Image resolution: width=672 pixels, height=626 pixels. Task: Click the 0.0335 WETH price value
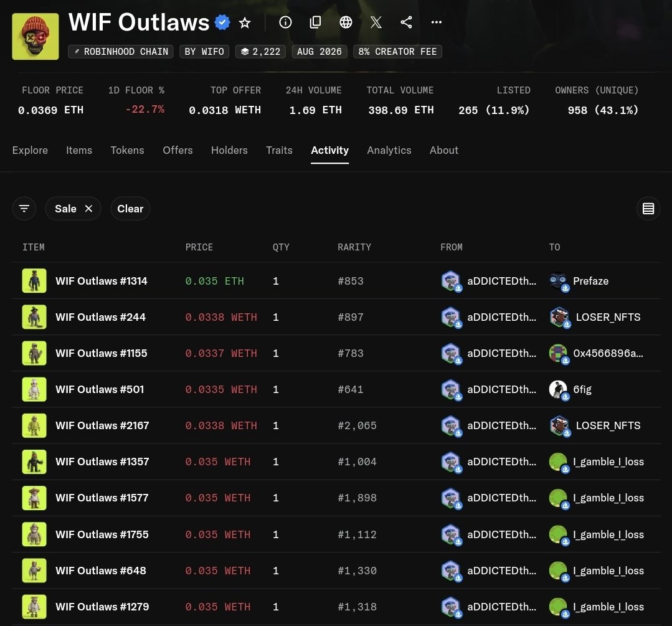coord(221,389)
